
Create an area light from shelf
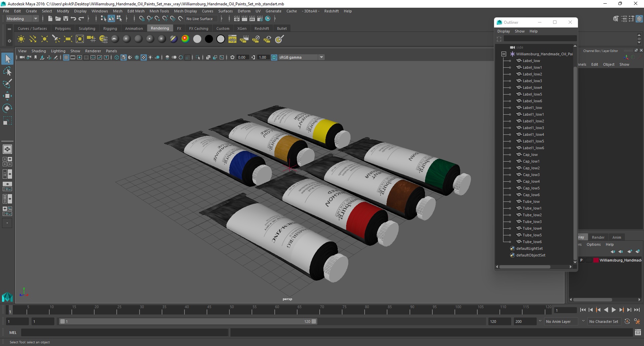(68, 39)
